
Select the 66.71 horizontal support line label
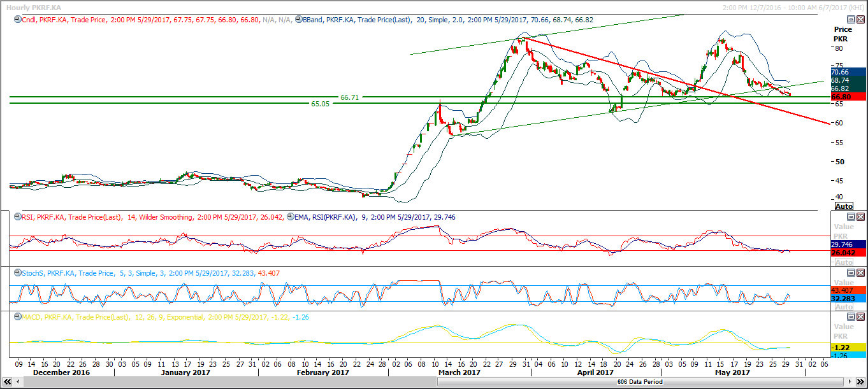pyautogui.click(x=349, y=97)
